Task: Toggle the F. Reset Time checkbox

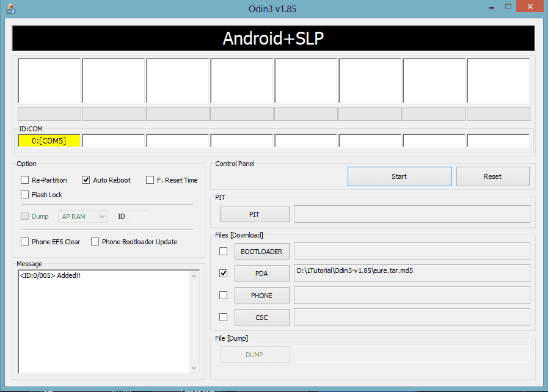Action: click(x=150, y=180)
